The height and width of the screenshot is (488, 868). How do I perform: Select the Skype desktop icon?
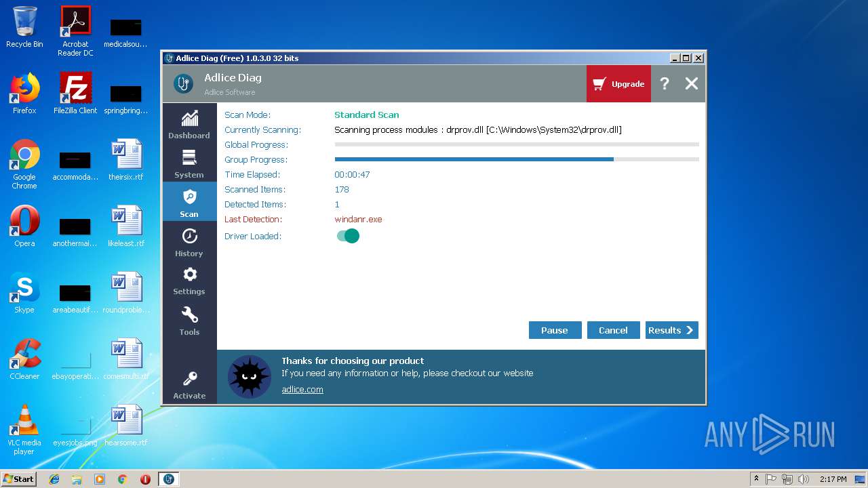[24, 293]
